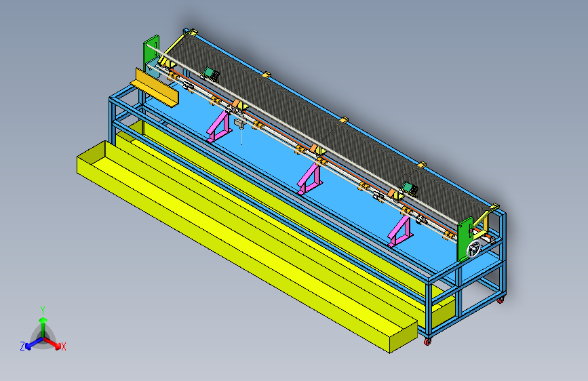Screen dimensions: 588x381
Task: Select the detached yellow tray in front of the frame
Action: coord(247,247)
